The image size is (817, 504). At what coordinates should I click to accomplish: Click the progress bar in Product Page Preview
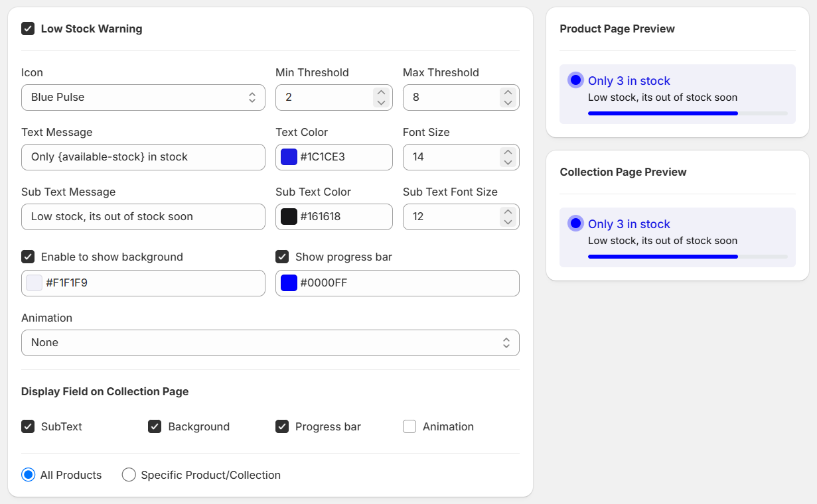pos(688,113)
